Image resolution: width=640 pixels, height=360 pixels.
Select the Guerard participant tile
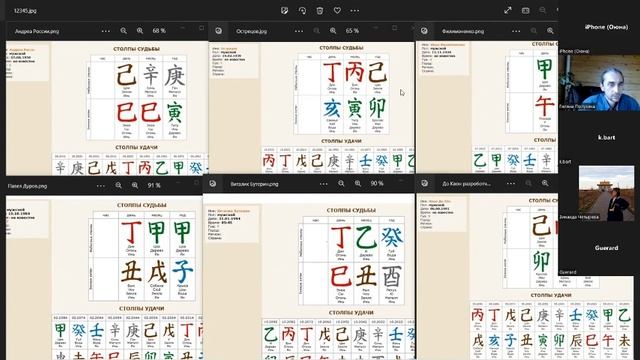tap(606, 248)
